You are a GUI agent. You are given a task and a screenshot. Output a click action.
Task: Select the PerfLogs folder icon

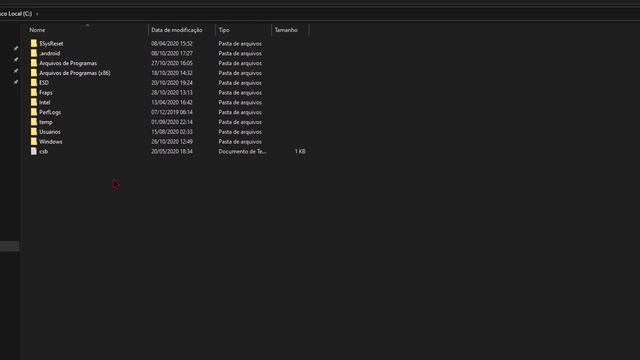point(34,112)
